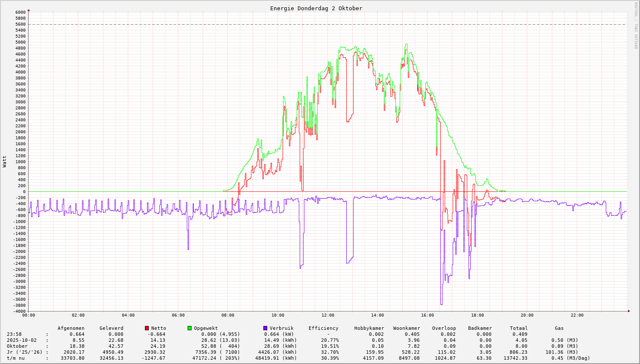Click the purple Verbruik legend swatch
Image resolution: width=640 pixels, height=364 pixels.
tap(265, 328)
